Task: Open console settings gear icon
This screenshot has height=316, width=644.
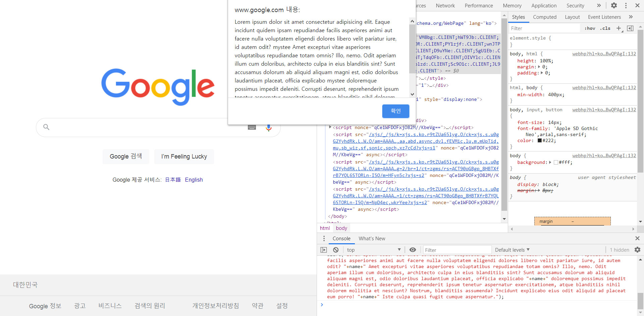Action: pos(637,250)
